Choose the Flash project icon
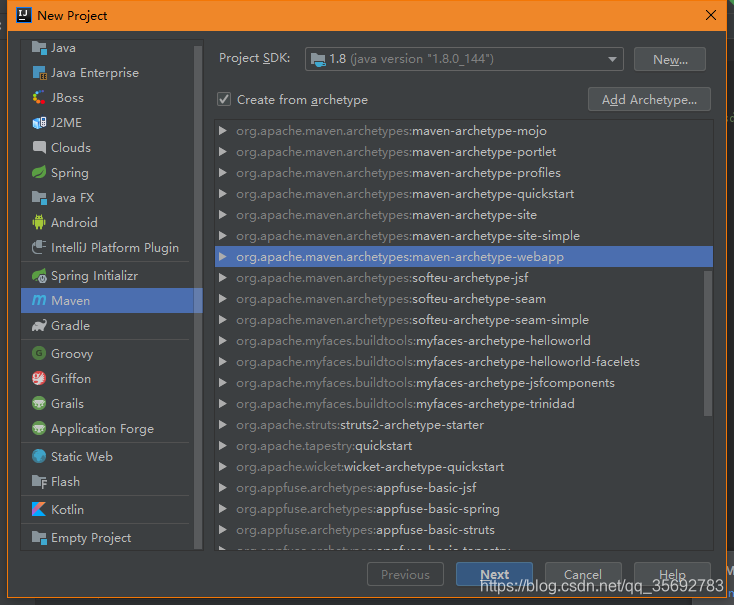The width and height of the screenshot is (734, 605). point(39,481)
